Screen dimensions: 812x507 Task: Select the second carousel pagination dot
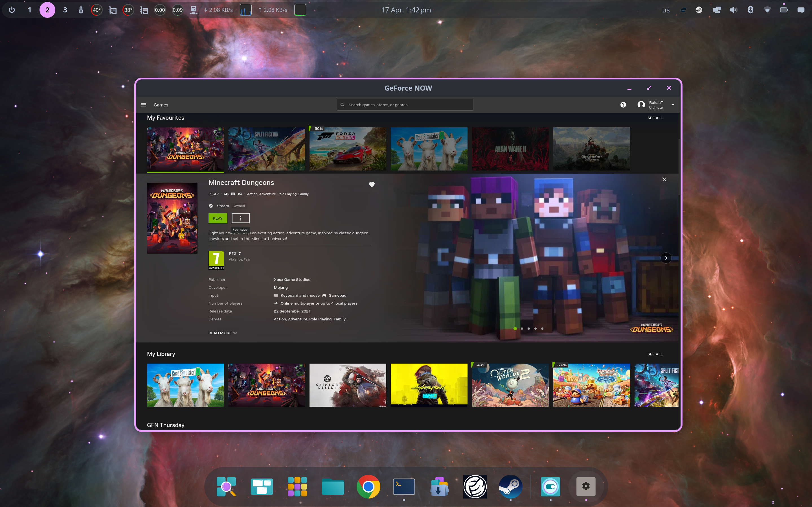[x=522, y=329]
